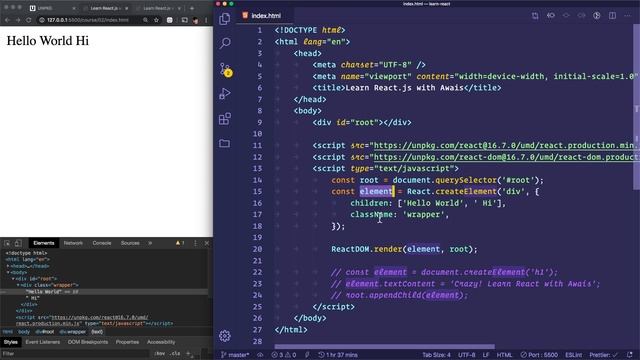Screen dimensions: 640x360
Task: Open the Manage gear in VS Code
Action: 224,336
